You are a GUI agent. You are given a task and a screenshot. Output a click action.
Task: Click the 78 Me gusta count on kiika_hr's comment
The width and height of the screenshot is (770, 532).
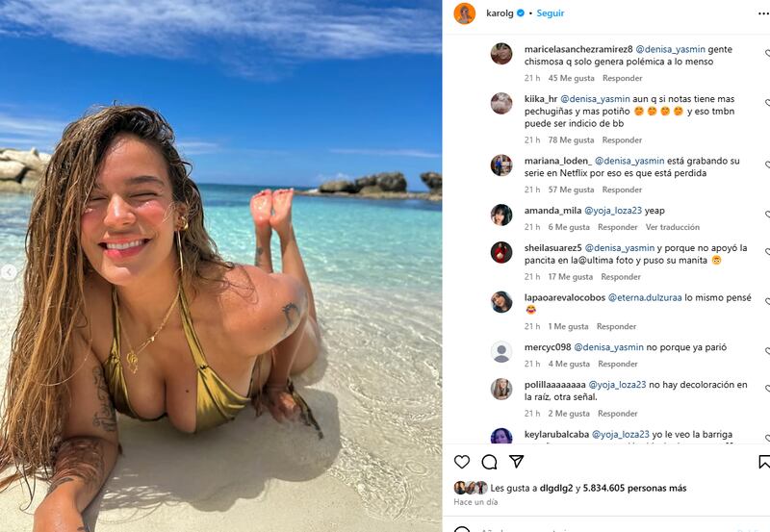tap(569, 140)
